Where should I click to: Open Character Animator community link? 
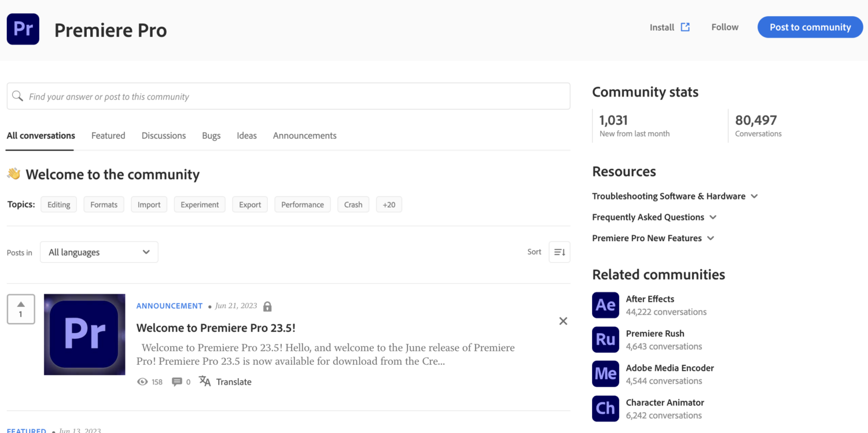click(x=665, y=402)
